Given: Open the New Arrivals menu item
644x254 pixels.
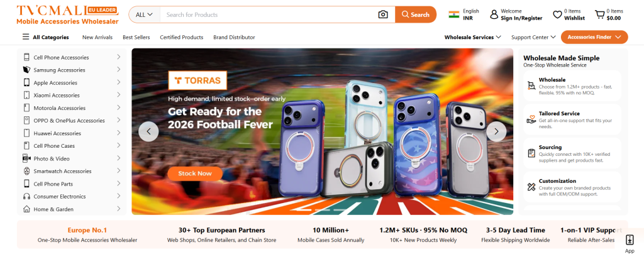Looking at the screenshot, I should (x=97, y=37).
